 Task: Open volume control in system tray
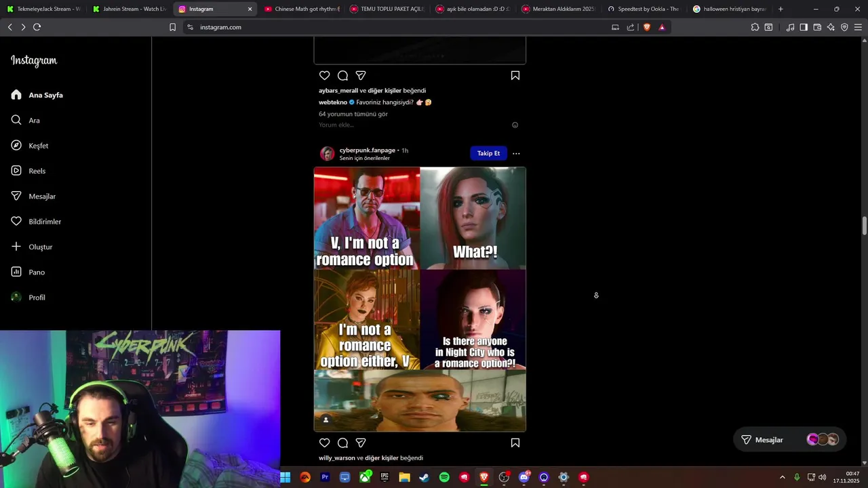click(x=823, y=477)
